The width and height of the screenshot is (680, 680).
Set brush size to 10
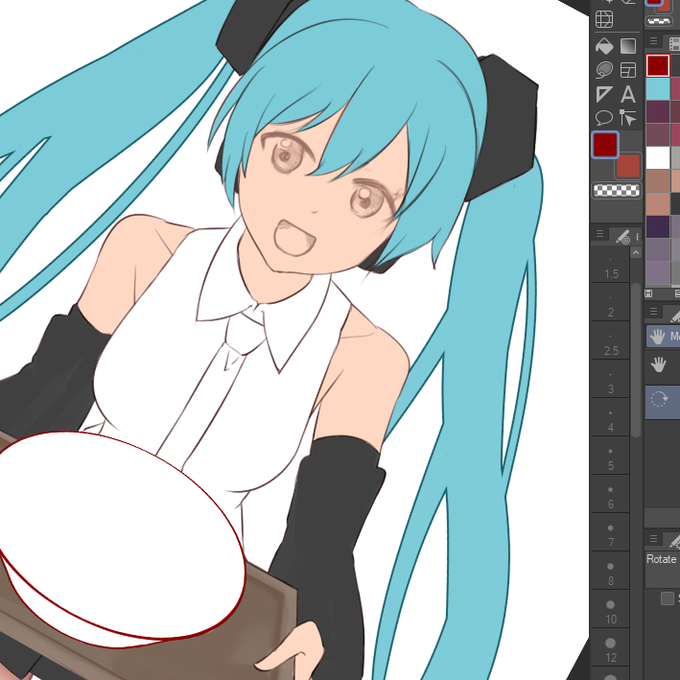click(x=611, y=608)
